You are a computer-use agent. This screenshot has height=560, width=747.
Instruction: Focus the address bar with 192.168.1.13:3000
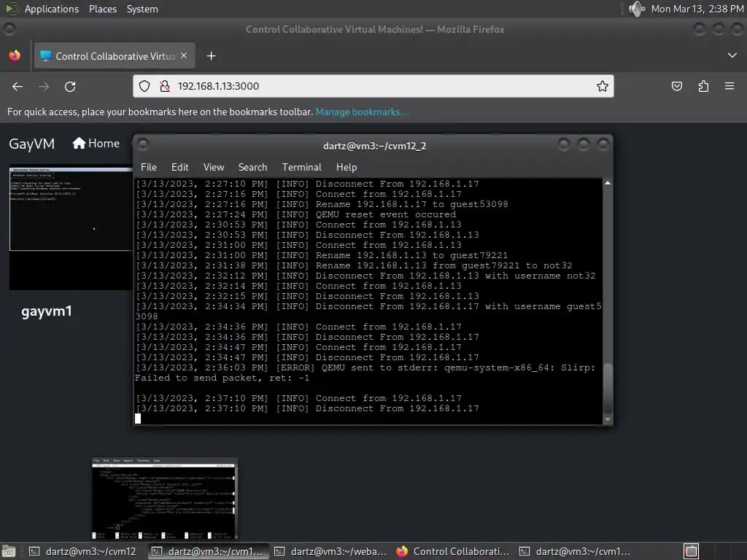coord(373,86)
